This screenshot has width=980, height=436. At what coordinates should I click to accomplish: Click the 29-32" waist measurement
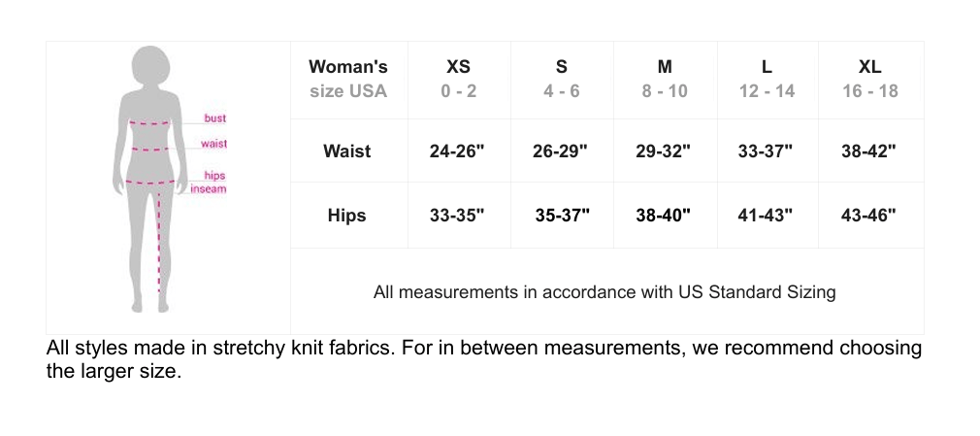coord(663,151)
